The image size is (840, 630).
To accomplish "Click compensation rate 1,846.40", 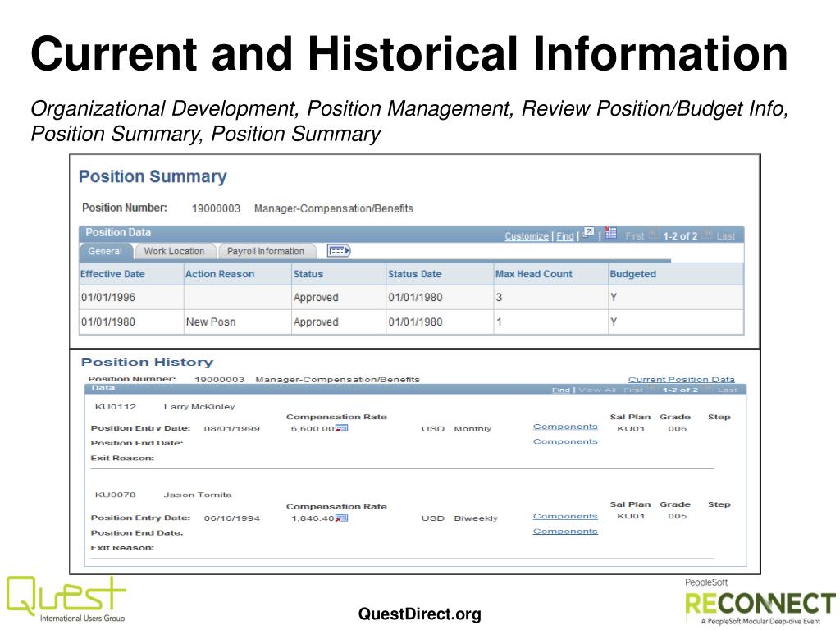I will pos(313,518).
